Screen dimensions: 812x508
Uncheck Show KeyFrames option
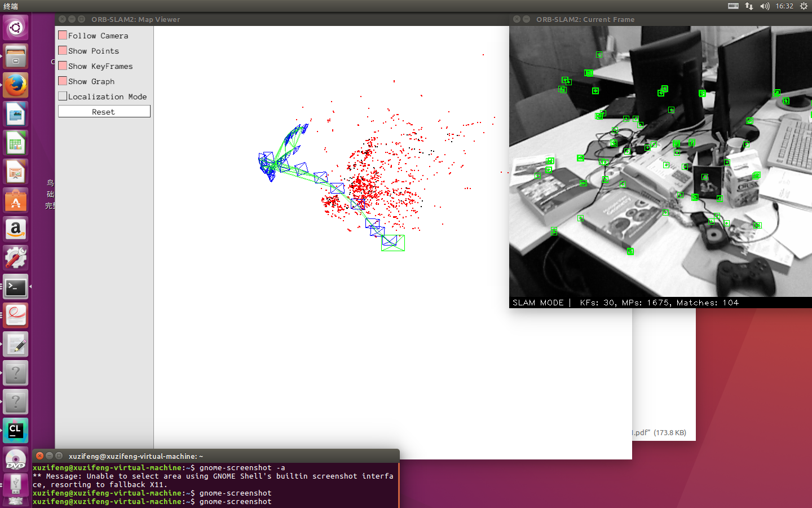[62, 65]
